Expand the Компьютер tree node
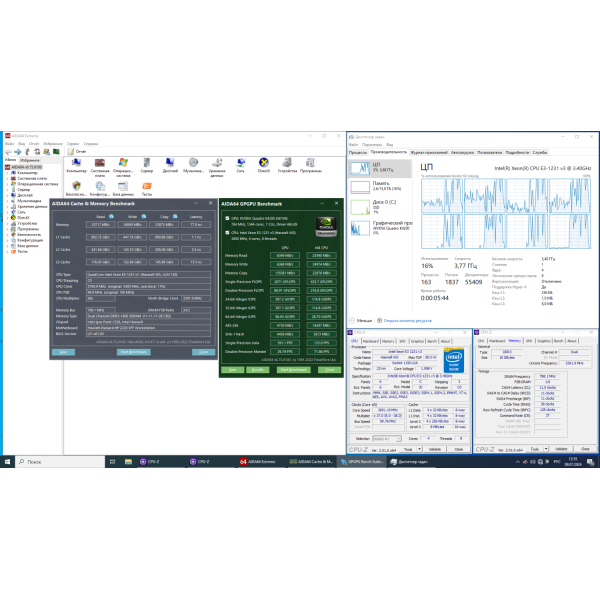Viewport: 600px width, 600px height. pos(7,173)
